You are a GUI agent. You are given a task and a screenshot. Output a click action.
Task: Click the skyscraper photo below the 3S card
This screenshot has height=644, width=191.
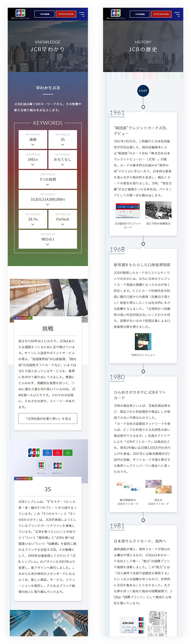tap(49, 623)
